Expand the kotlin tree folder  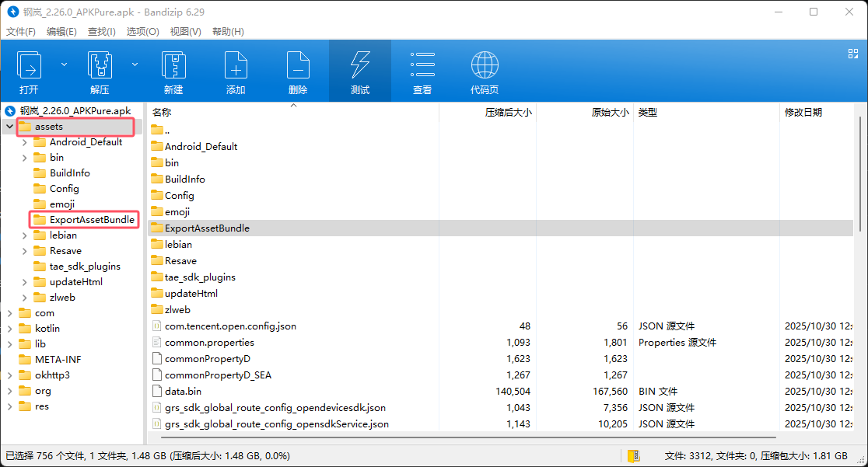pos(9,329)
